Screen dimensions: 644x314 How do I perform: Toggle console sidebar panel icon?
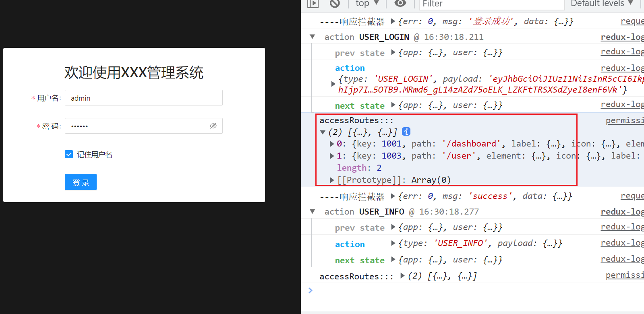[x=313, y=4]
